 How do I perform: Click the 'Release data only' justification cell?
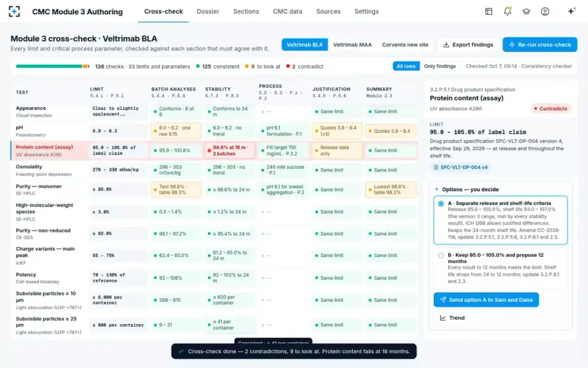click(338, 151)
